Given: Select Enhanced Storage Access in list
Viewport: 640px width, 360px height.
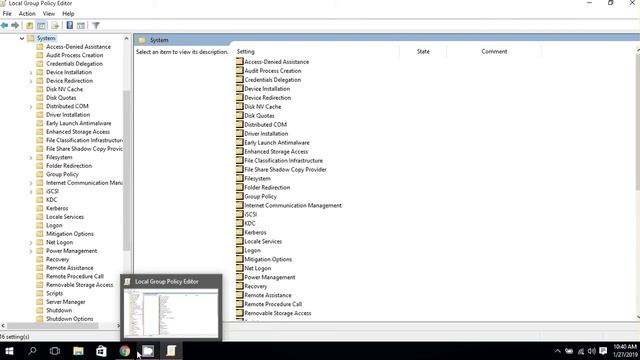Looking at the screenshot, I should 276,151.
